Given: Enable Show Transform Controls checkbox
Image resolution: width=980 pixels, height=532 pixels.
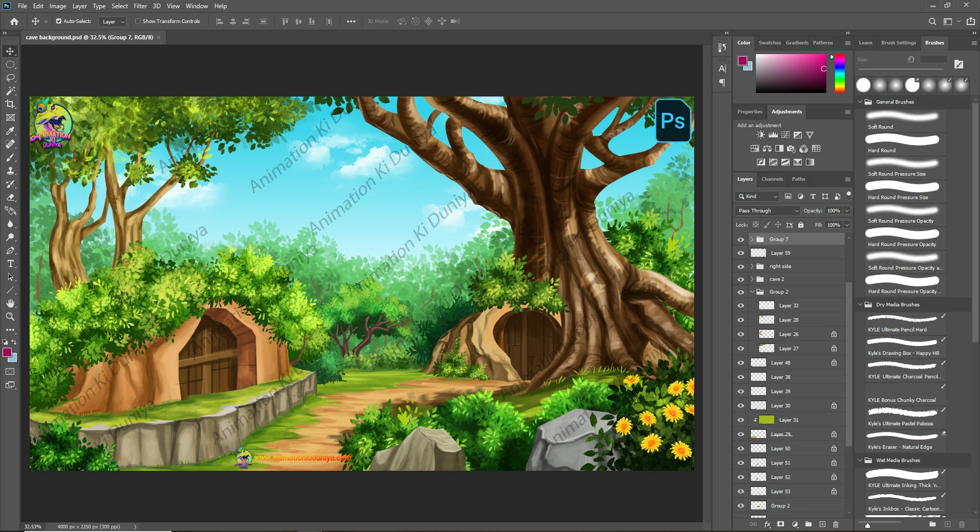Looking at the screenshot, I should (138, 21).
